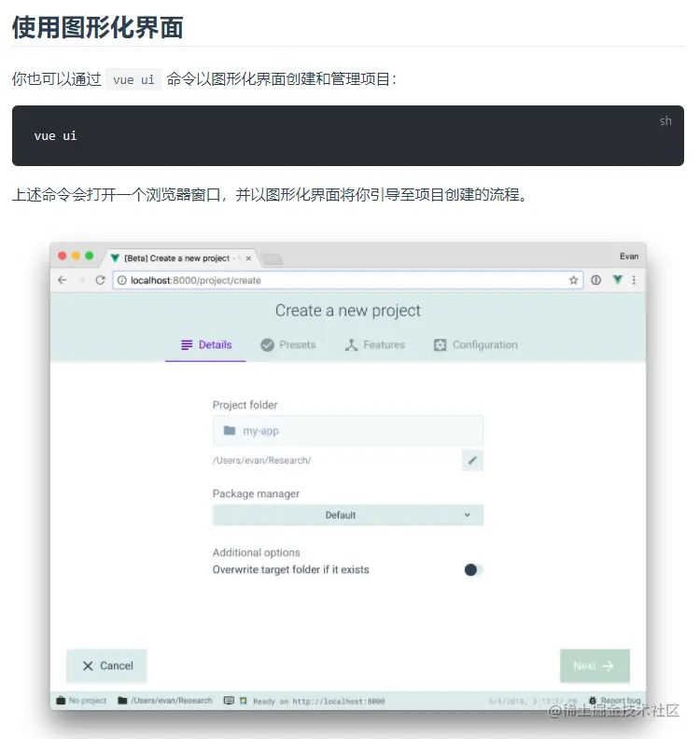
Task: Click the red close window dot
Action: point(62,256)
